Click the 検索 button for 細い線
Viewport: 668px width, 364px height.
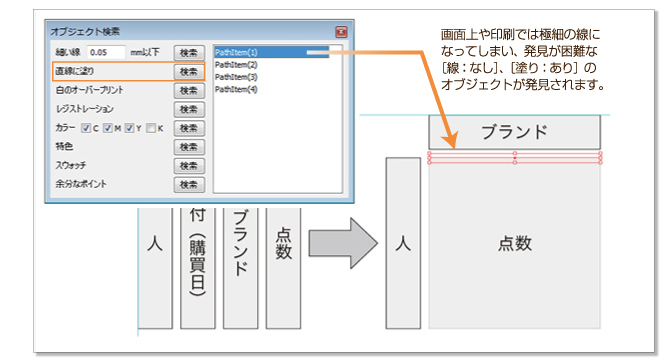point(189,53)
